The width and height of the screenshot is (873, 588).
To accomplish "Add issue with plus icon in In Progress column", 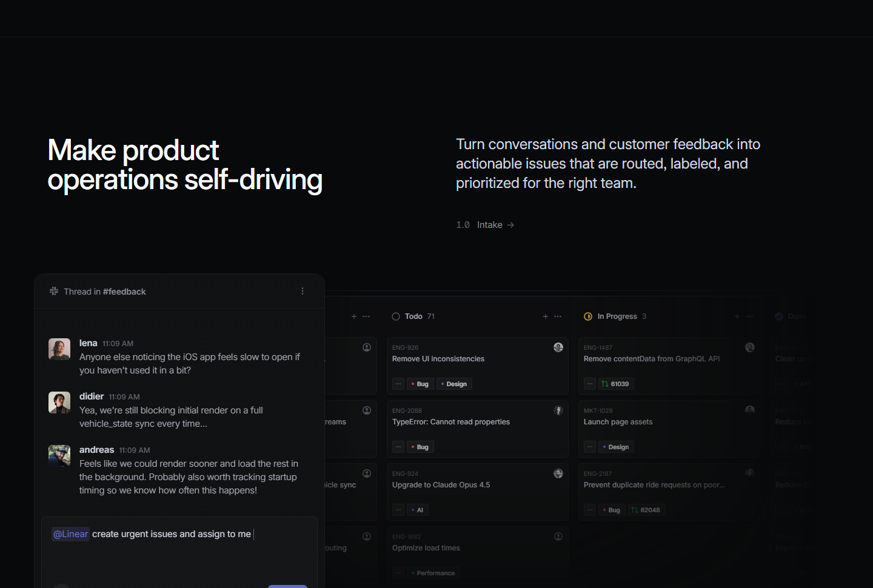I will point(737,316).
